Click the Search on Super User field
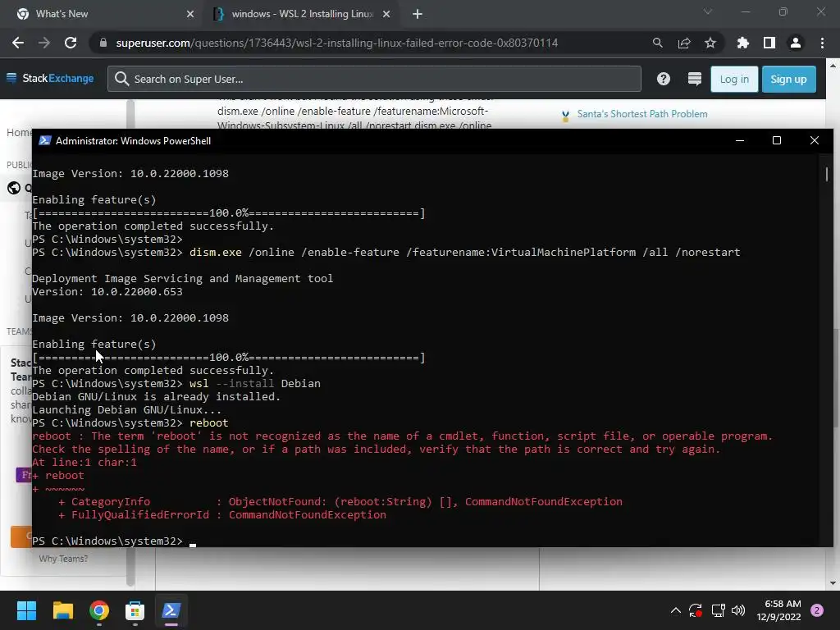 tap(374, 79)
